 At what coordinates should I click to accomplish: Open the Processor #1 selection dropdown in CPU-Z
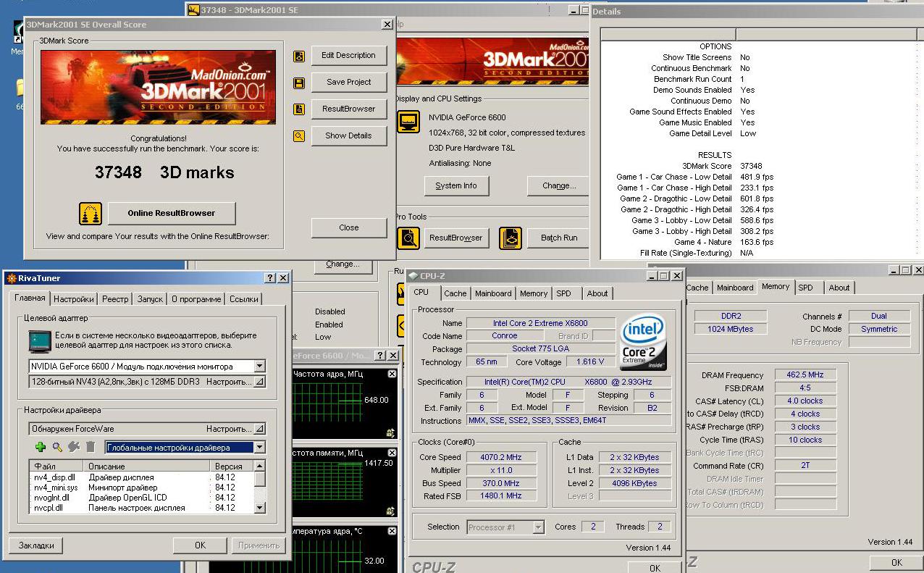click(x=538, y=527)
